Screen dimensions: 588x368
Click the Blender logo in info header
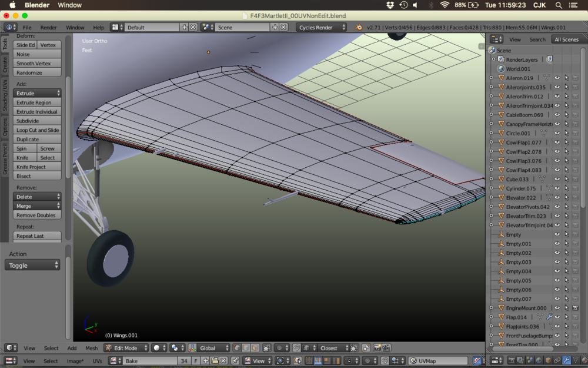click(359, 28)
